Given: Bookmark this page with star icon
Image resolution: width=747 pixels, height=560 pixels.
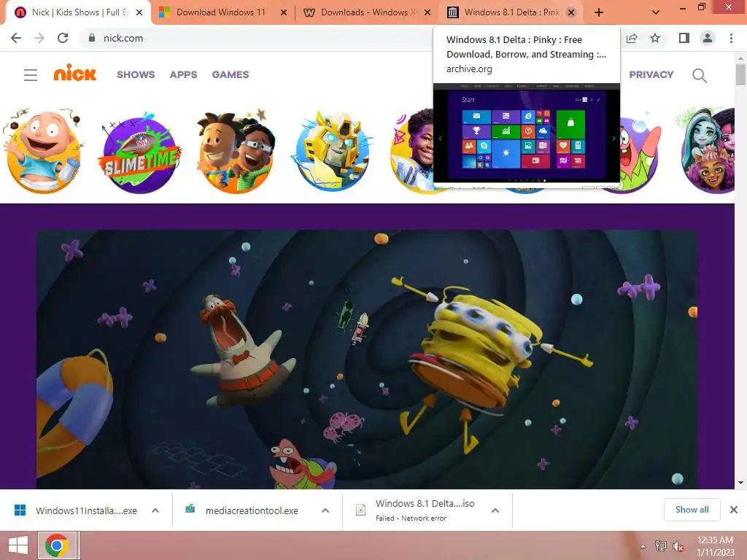Looking at the screenshot, I should click(655, 38).
